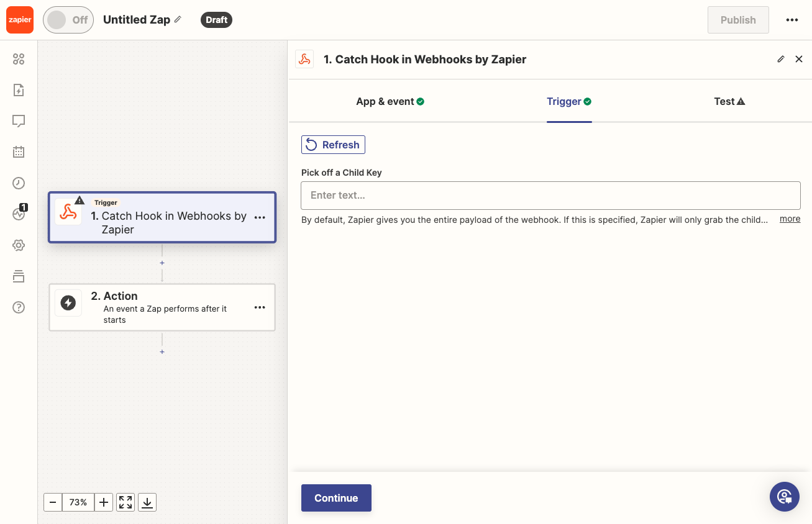Click the Zapier logo home icon
The image size is (812, 524).
click(x=20, y=20)
